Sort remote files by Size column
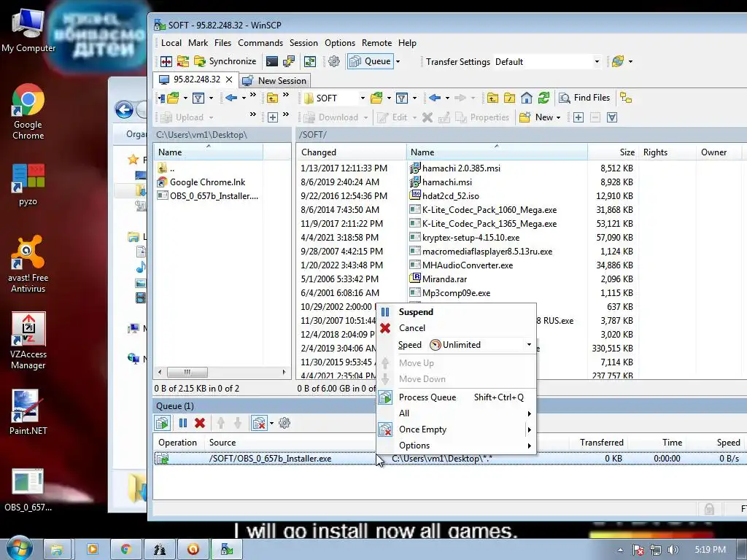Screen dimensions: 747x560 coord(613,152)
